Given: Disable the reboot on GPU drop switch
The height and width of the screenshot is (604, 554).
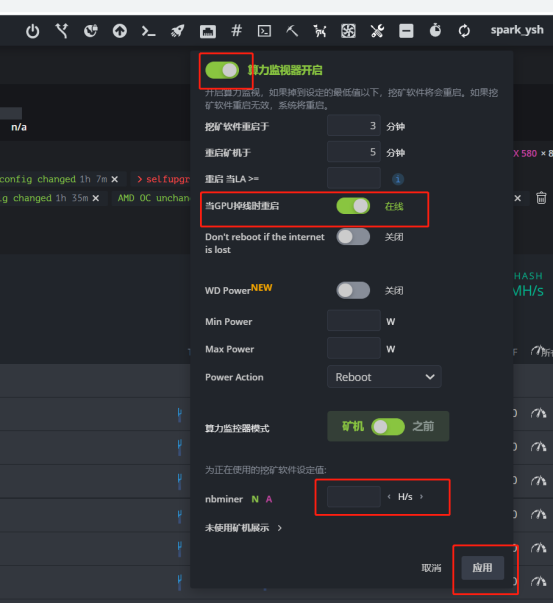Looking at the screenshot, I should coord(353,206).
